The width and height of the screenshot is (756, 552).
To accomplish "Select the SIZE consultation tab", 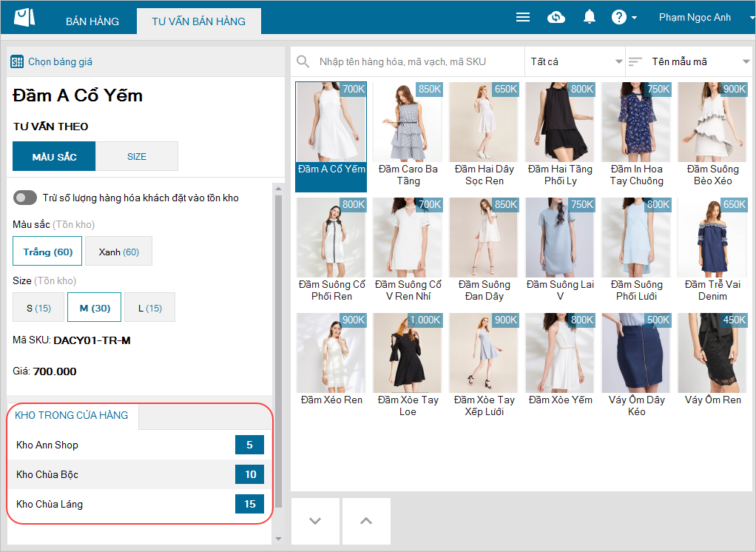I will point(137,156).
